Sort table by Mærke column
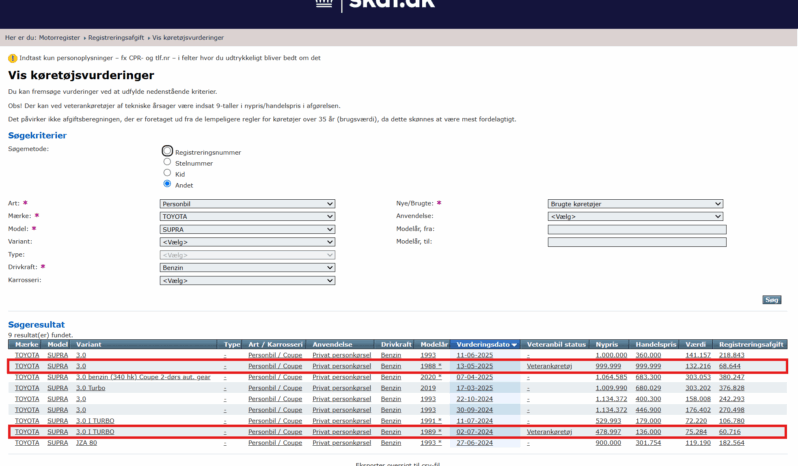This screenshot has width=798, height=466. coord(26,344)
